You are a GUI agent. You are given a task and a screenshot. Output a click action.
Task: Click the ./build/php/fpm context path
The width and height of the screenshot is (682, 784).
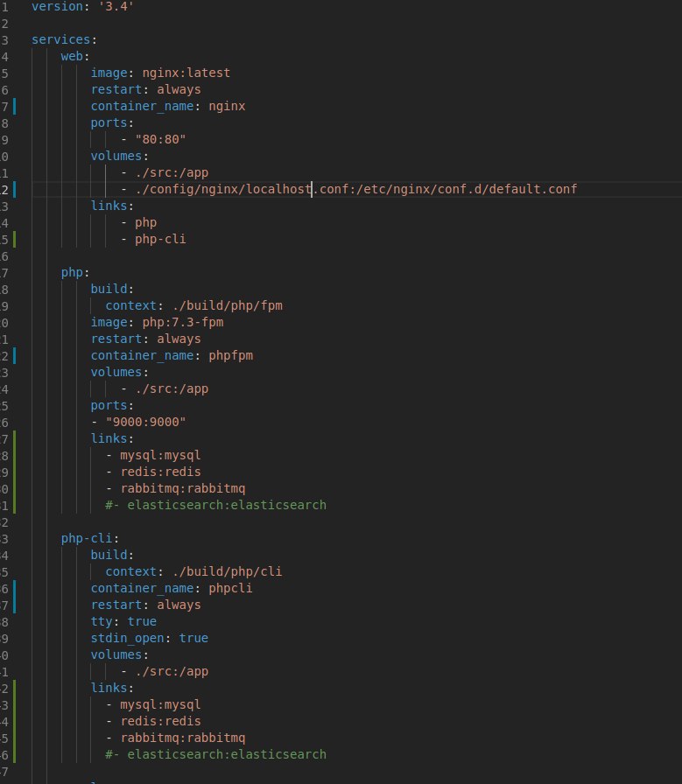pos(227,305)
